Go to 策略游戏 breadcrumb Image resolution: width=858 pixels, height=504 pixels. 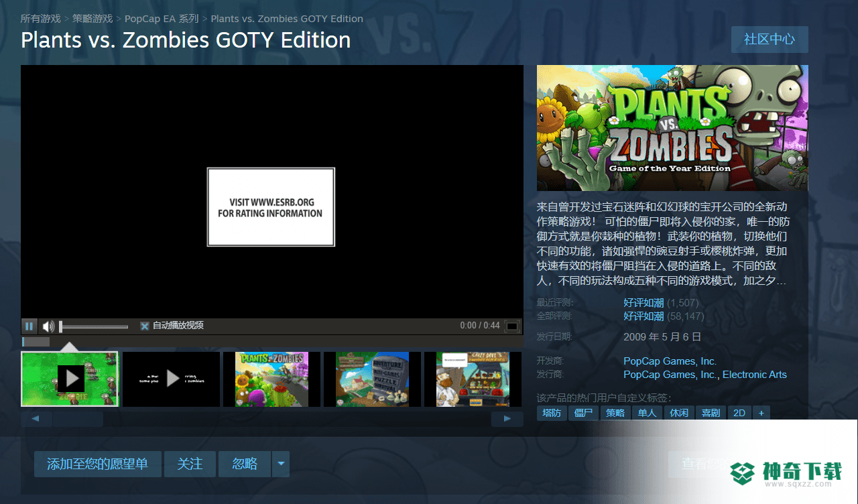[93, 19]
